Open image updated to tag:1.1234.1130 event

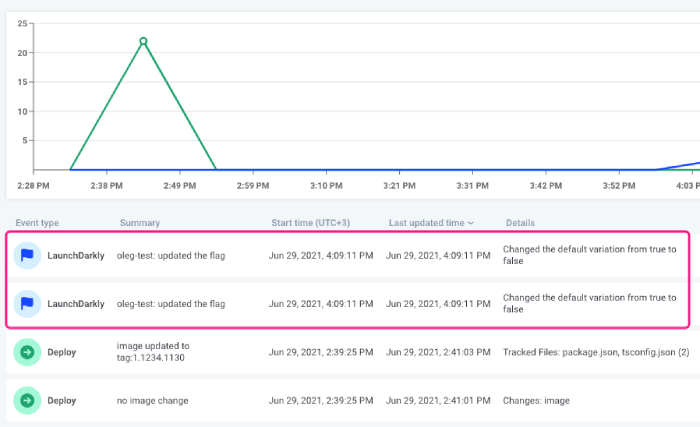point(348,352)
